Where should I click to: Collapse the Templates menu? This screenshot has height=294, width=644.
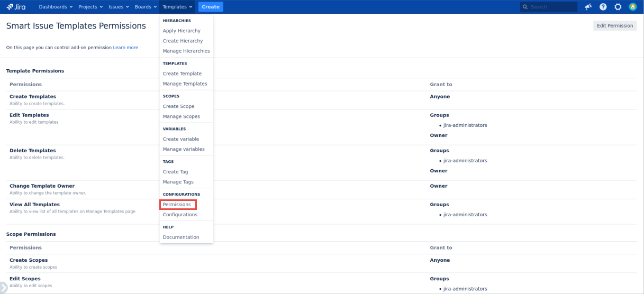click(178, 7)
